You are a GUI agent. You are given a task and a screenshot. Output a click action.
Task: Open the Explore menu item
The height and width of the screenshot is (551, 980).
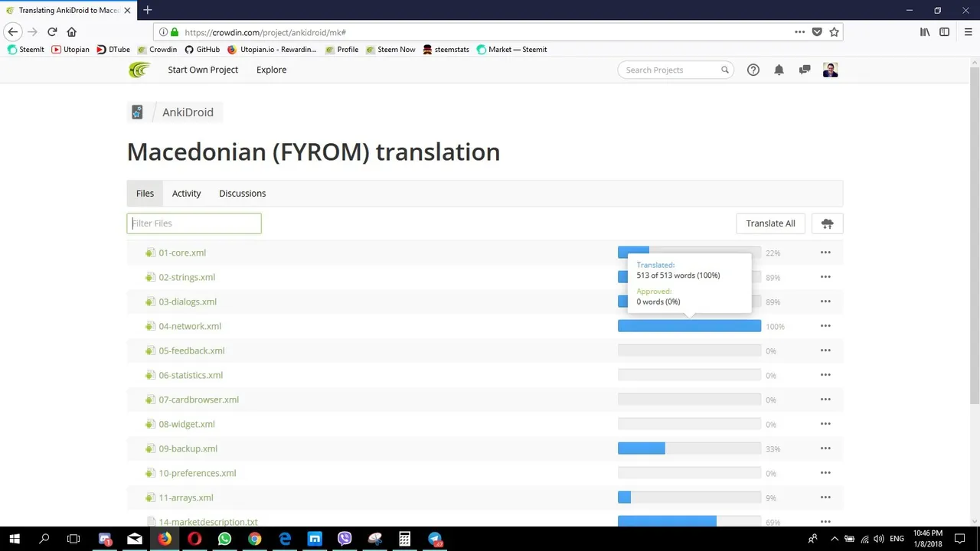click(x=271, y=70)
